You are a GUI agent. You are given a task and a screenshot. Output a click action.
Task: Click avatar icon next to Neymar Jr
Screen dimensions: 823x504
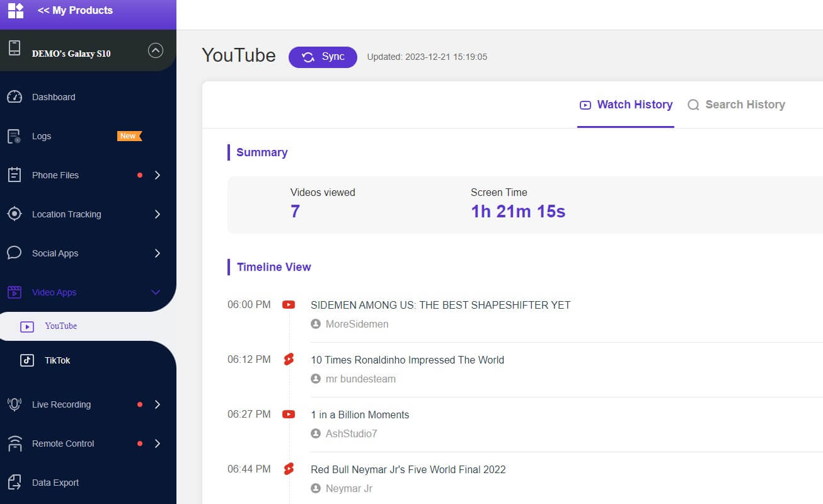click(x=316, y=488)
